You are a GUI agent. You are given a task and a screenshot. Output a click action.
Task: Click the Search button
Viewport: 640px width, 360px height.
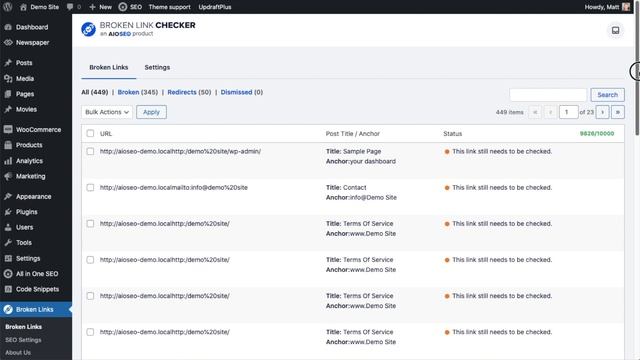[607, 95]
